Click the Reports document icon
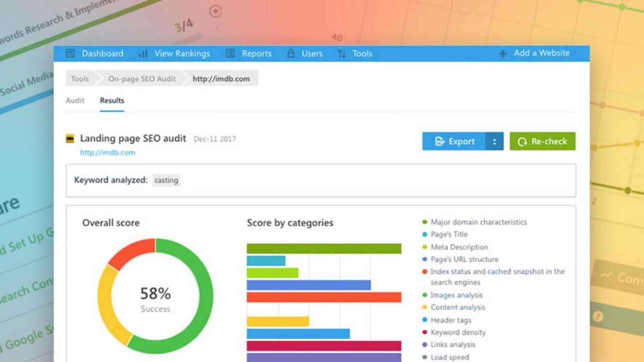This screenshot has height=362, width=644. point(230,53)
